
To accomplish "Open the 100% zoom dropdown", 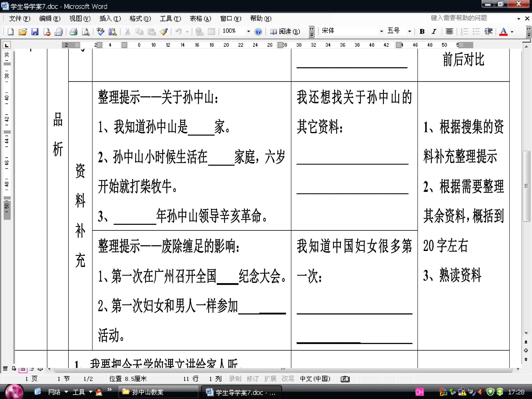I will click(248, 32).
